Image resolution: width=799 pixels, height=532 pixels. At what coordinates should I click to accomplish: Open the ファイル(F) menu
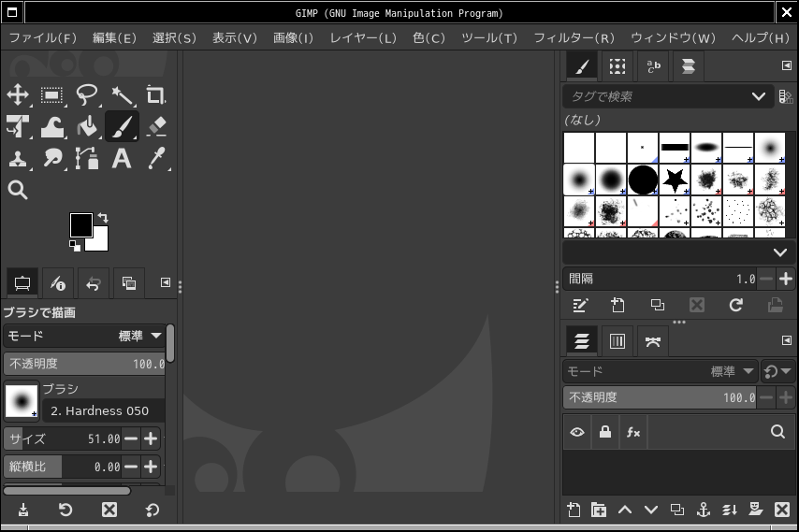pyautogui.click(x=43, y=38)
